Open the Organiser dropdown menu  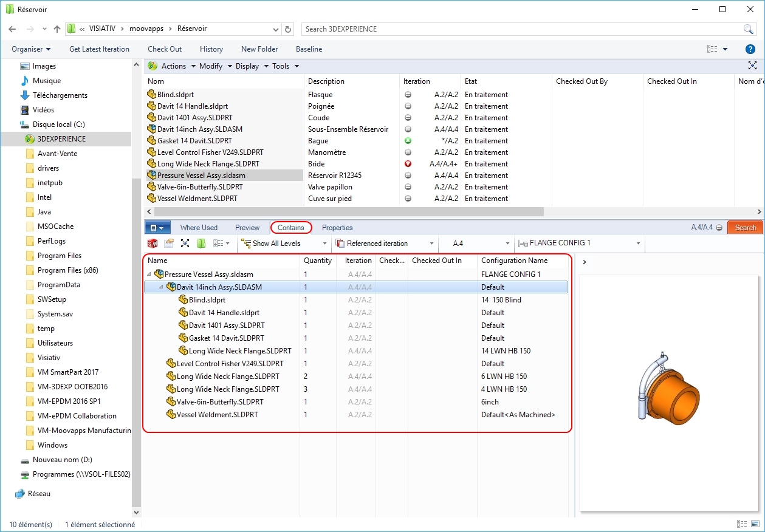(31, 49)
